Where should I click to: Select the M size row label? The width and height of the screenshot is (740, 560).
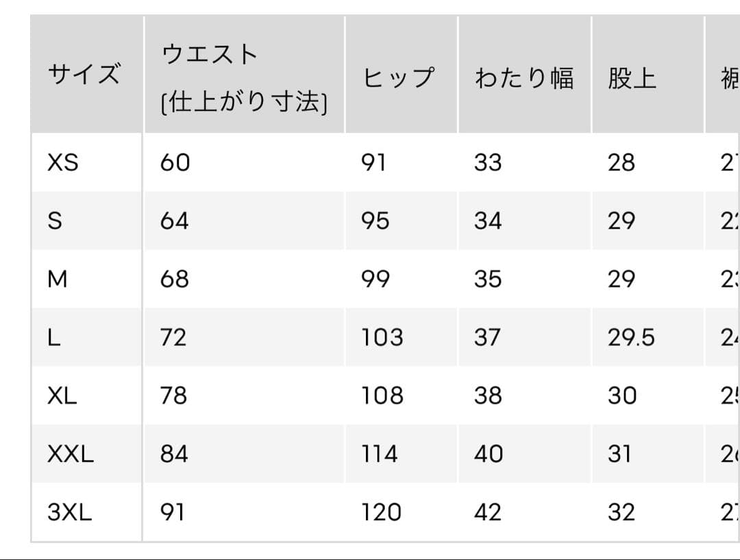coord(58,279)
